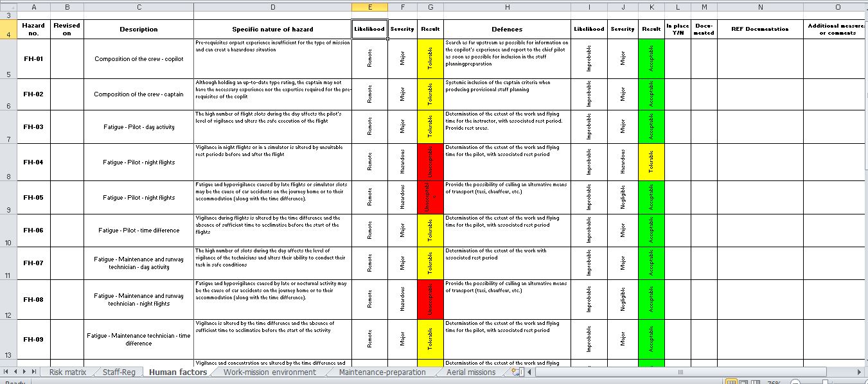This screenshot has width=868, height=384.
Task: Open the Staff-Reg sheet tab
Action: click(119, 372)
